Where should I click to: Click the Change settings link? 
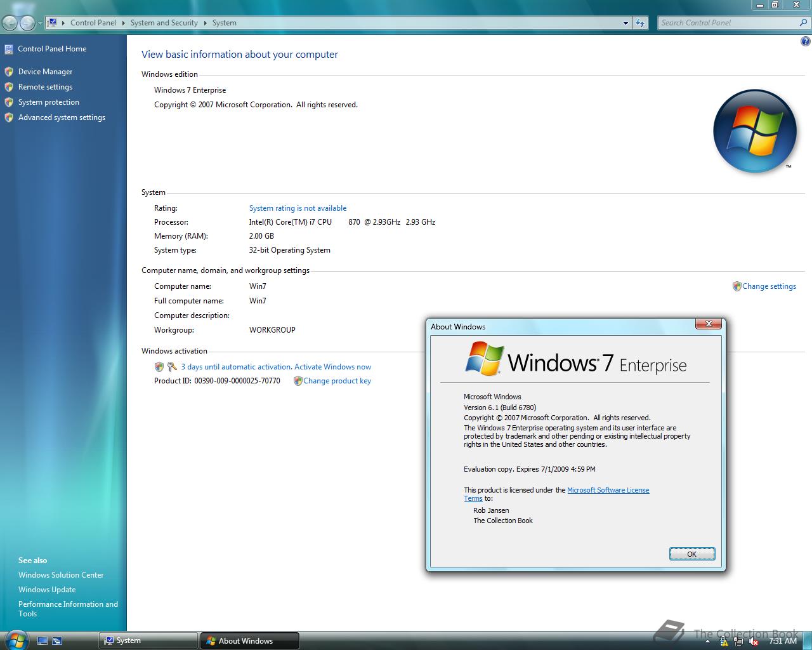769,286
